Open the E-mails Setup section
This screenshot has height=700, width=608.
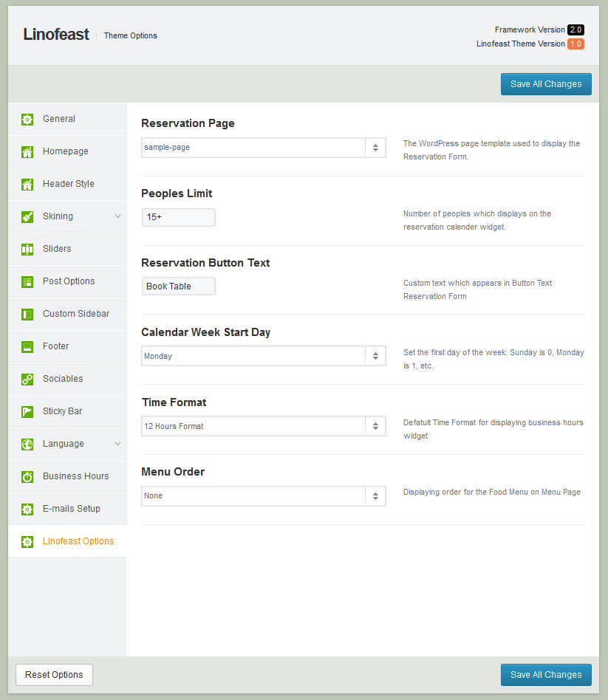71,509
